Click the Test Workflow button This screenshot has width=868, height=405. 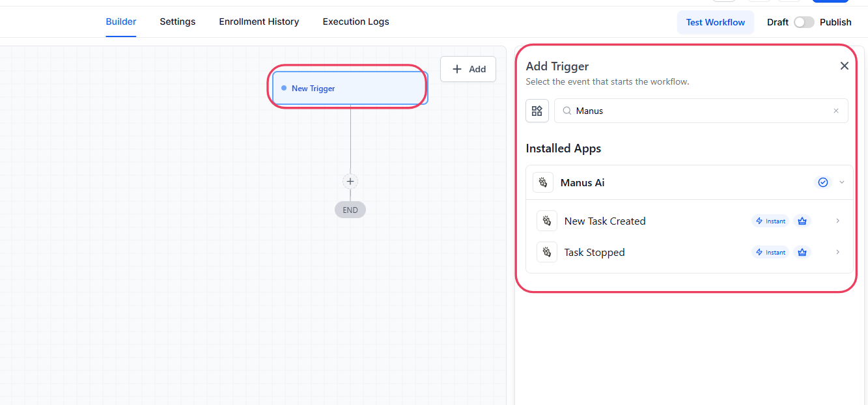pyautogui.click(x=715, y=22)
